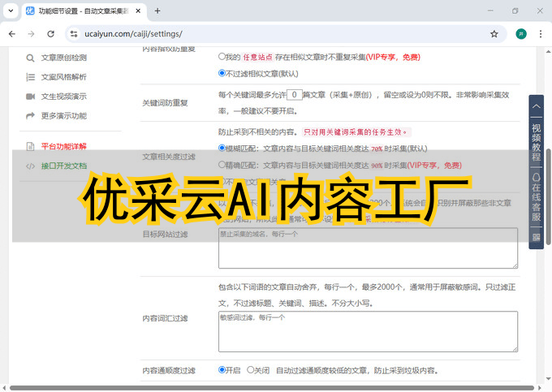Select 精确匹配 relevance radio option
552x392 pixels.
click(x=222, y=164)
